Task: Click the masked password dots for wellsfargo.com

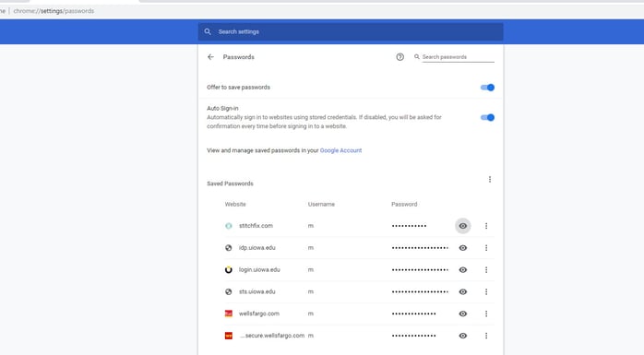Action: pyautogui.click(x=413, y=314)
